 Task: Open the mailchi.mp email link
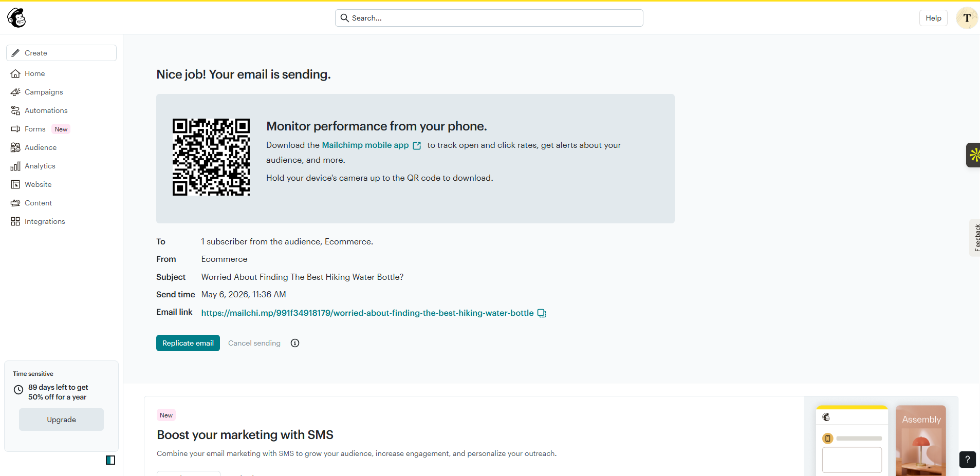pyautogui.click(x=367, y=313)
